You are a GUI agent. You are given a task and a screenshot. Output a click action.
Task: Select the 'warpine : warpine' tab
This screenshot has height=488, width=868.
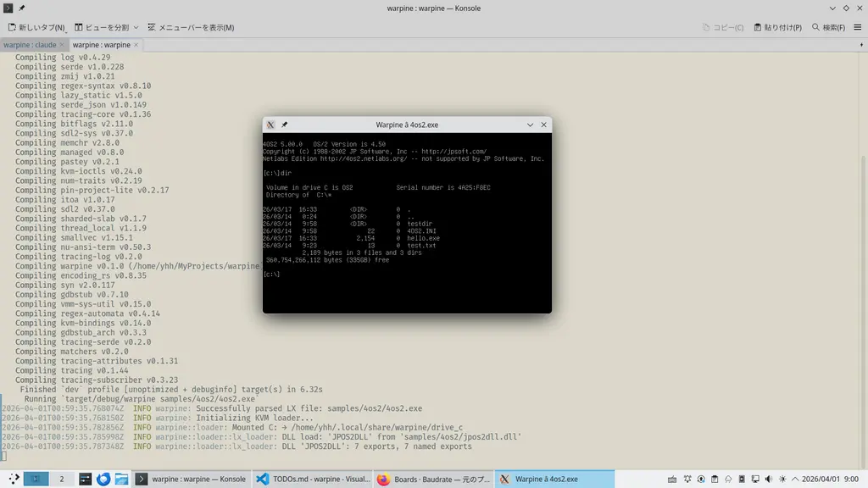(101, 44)
